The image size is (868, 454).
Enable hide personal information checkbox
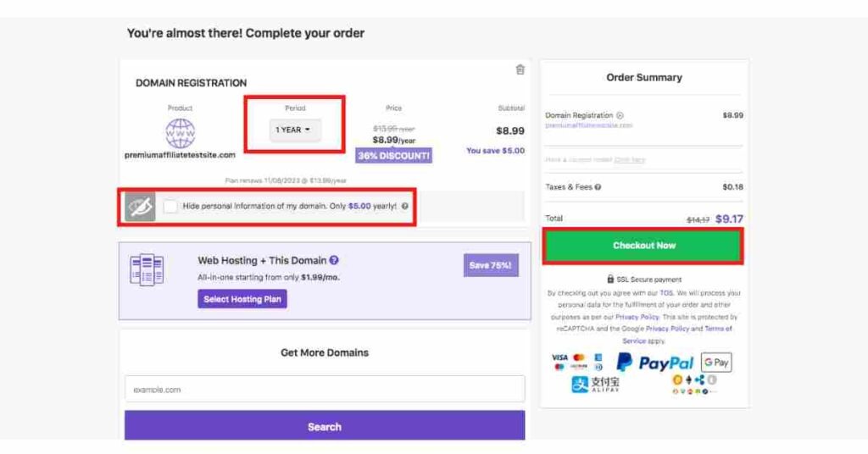pyautogui.click(x=170, y=207)
